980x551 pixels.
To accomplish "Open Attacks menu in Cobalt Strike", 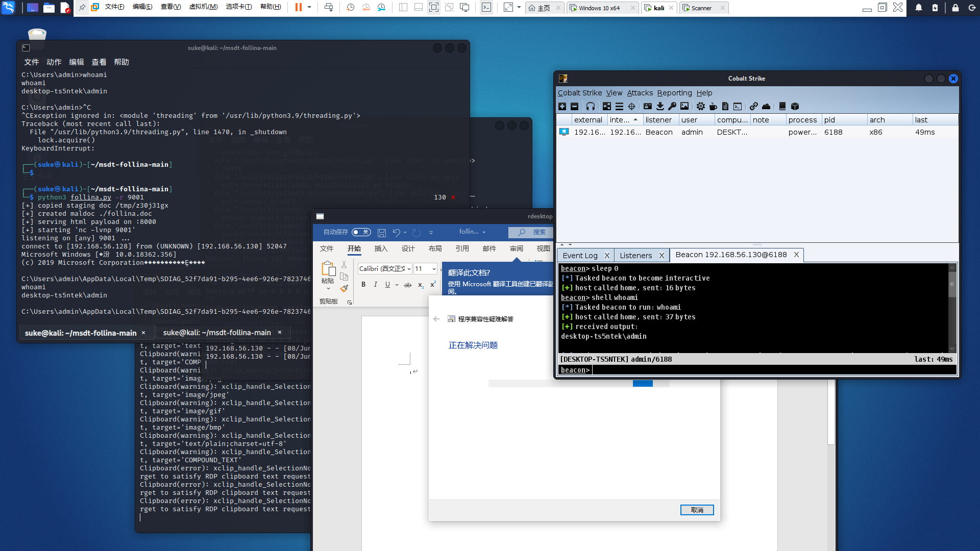I will tap(640, 93).
